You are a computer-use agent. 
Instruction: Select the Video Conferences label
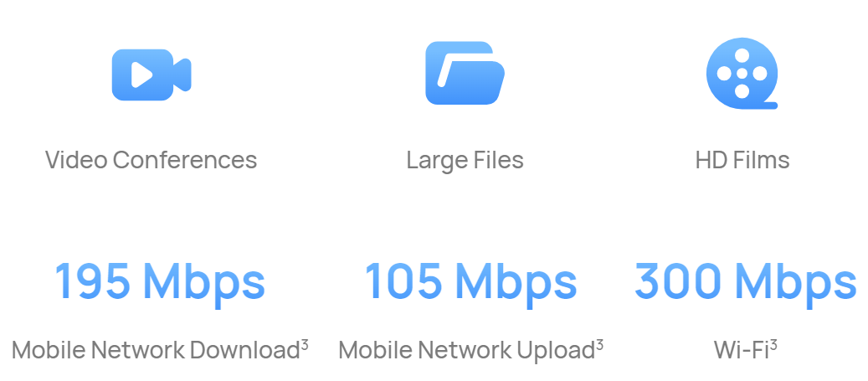152,160
